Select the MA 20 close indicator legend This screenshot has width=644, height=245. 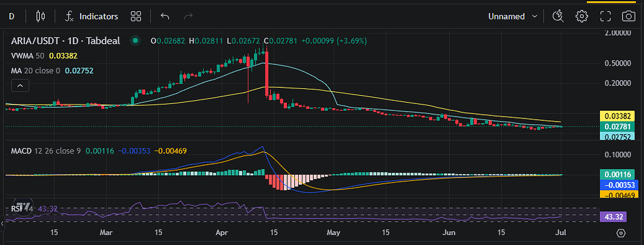point(52,71)
